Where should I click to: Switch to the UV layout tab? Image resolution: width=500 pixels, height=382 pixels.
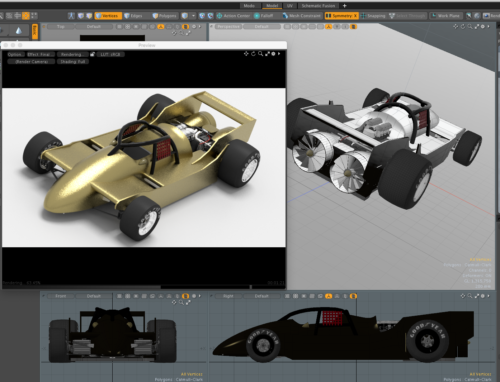click(x=290, y=6)
